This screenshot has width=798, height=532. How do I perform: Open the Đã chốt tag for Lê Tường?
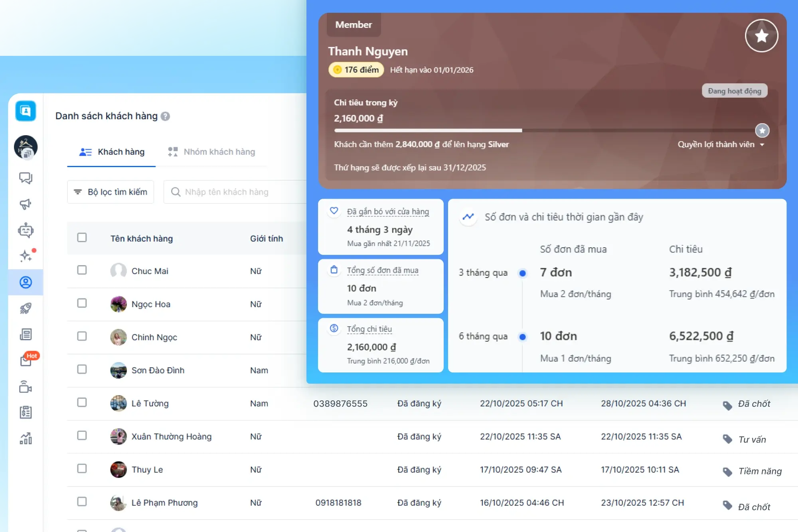tap(753, 404)
